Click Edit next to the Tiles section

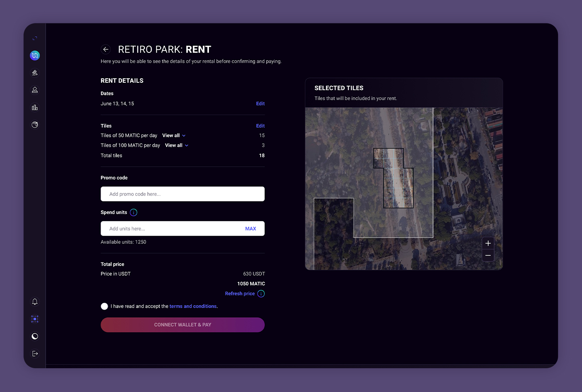coord(260,126)
